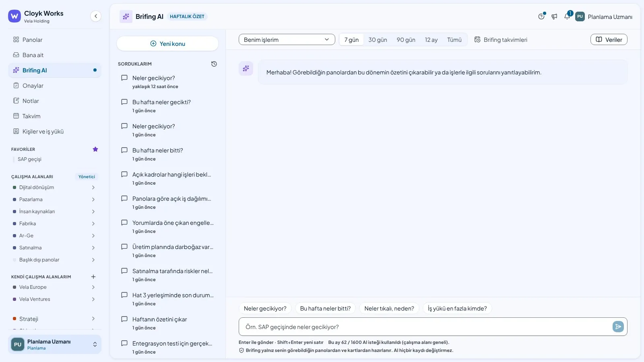Open the notifications bell
644x362 pixels.
coord(567,16)
